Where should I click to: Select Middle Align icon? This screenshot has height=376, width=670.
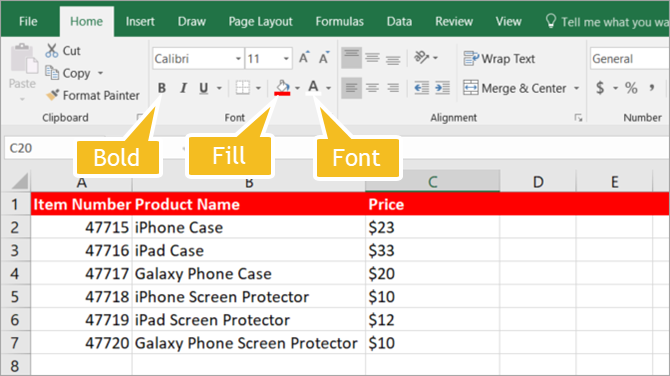tap(372, 58)
